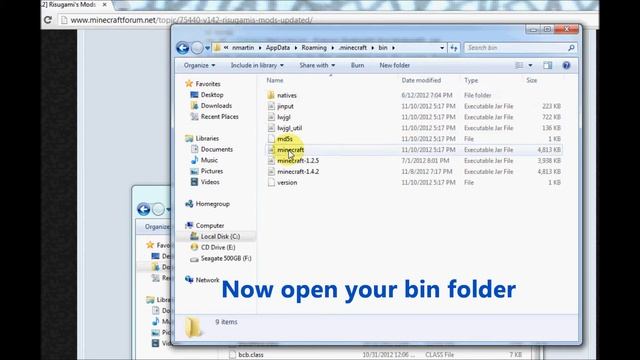
Task: Select Libraries in navigation pane
Action: 202,138
